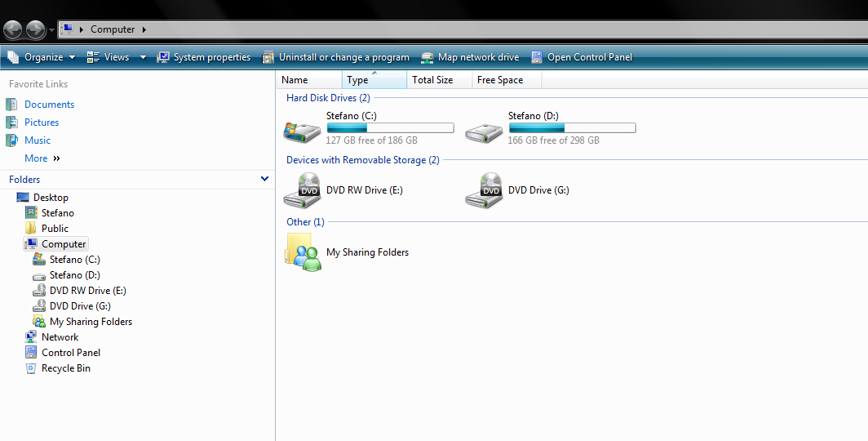Select the Stefano (C:) drive name label
This screenshot has height=441, width=868.
(352, 116)
